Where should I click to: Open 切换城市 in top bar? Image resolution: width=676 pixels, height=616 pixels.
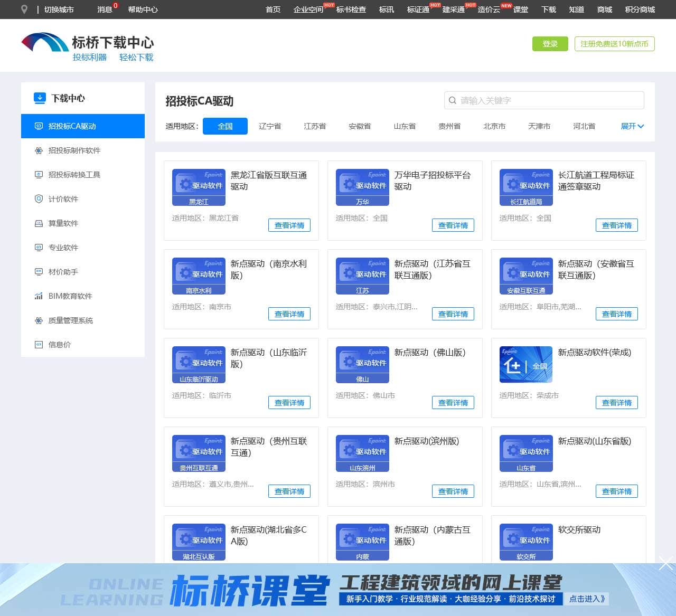pos(59,10)
